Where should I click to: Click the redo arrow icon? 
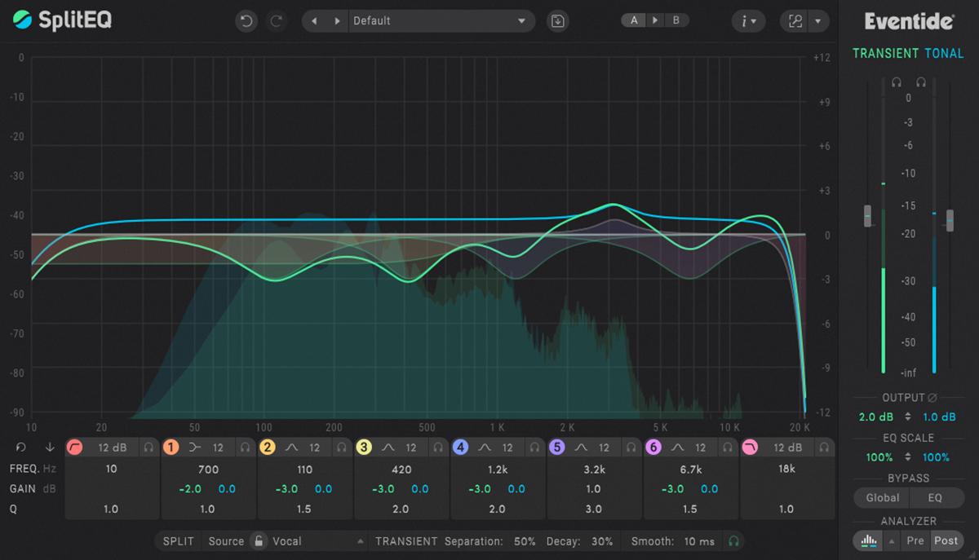277,21
